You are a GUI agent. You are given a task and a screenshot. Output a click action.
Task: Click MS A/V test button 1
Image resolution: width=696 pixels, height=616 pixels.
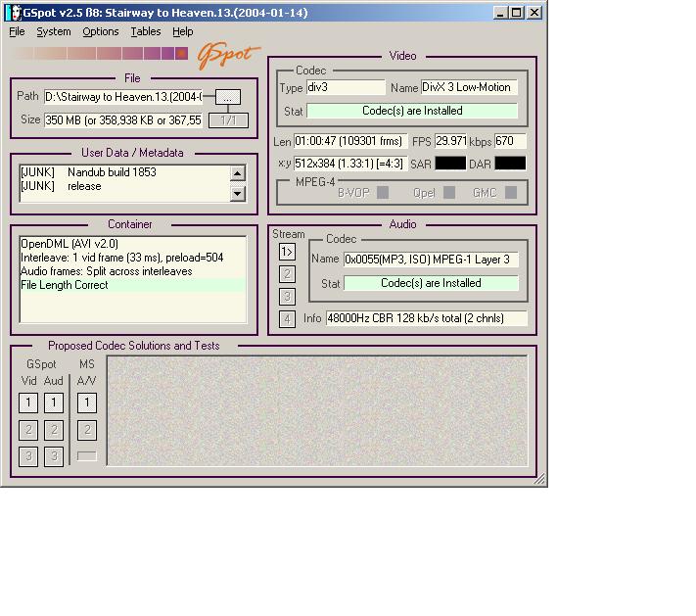pos(87,403)
